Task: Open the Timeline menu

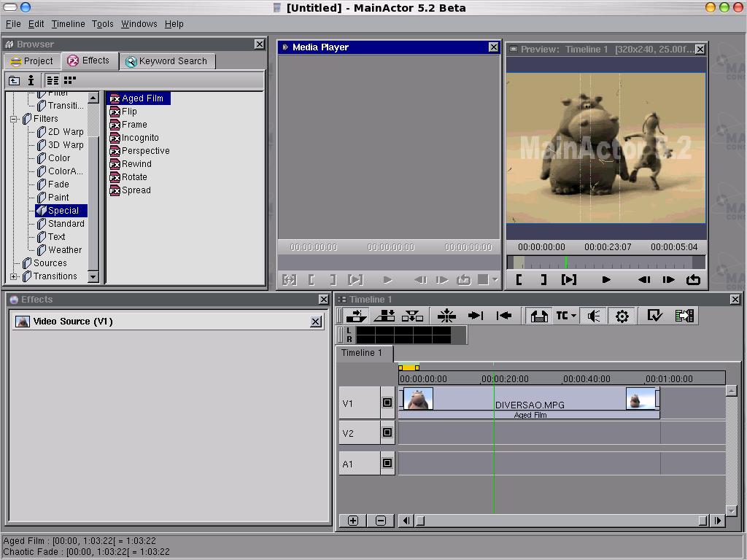Action: [x=68, y=24]
